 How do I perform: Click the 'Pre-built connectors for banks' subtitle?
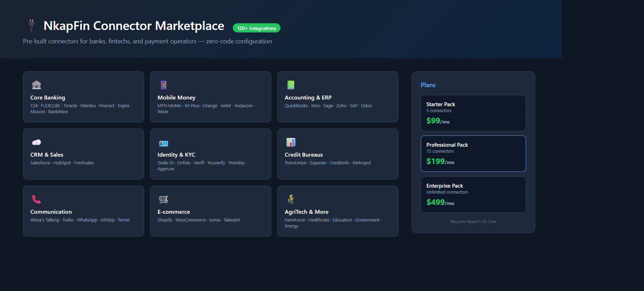pyautogui.click(x=147, y=41)
